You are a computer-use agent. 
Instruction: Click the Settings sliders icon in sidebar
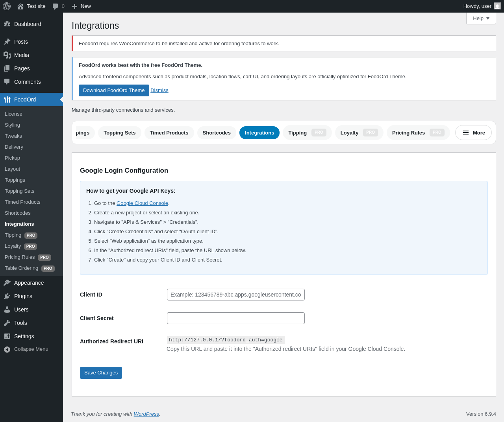tap(7, 336)
